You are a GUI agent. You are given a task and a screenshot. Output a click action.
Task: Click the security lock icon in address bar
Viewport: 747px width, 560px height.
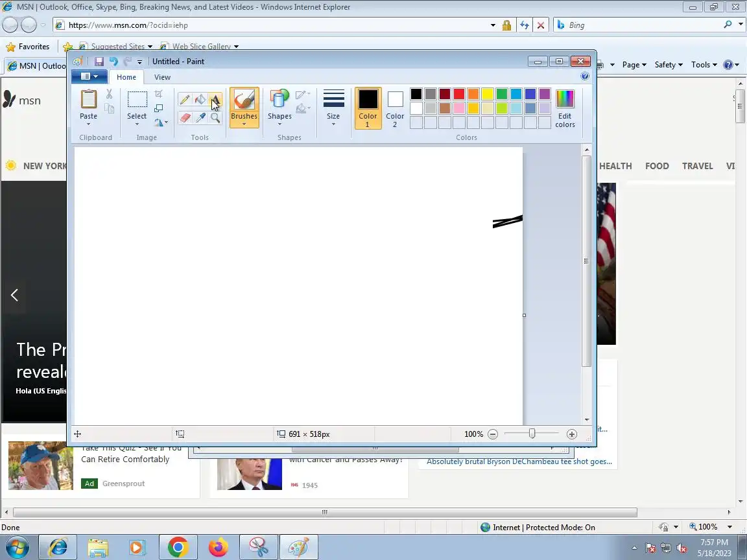click(x=507, y=25)
